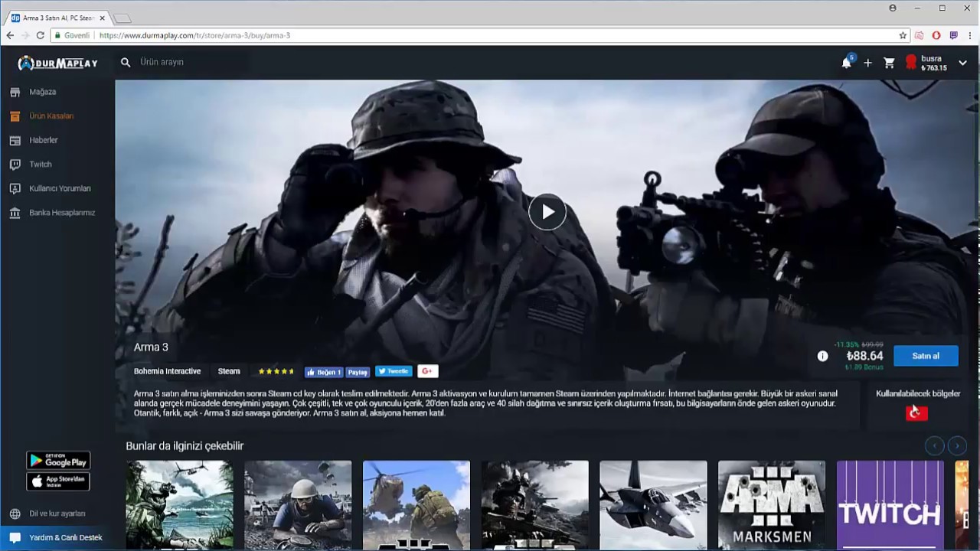
Task: Open a new browser tab
Action: point(122,18)
